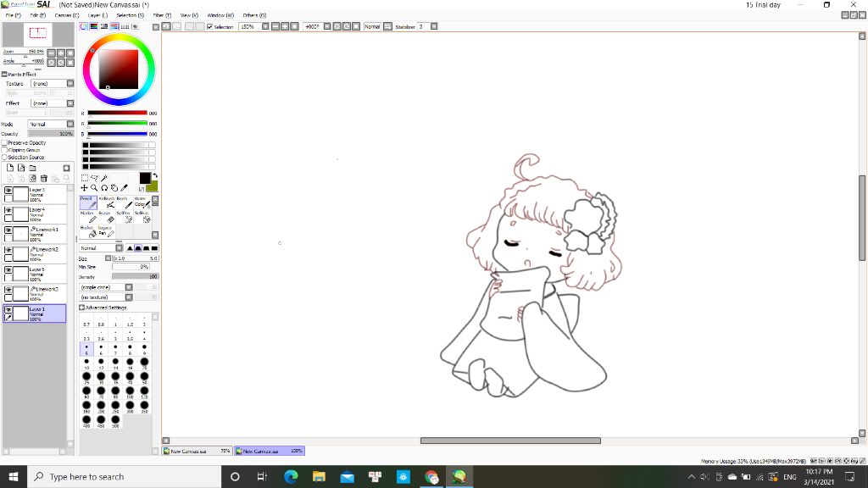The width and height of the screenshot is (868, 488).
Task: Select the Rotate view tool
Action: (x=104, y=188)
